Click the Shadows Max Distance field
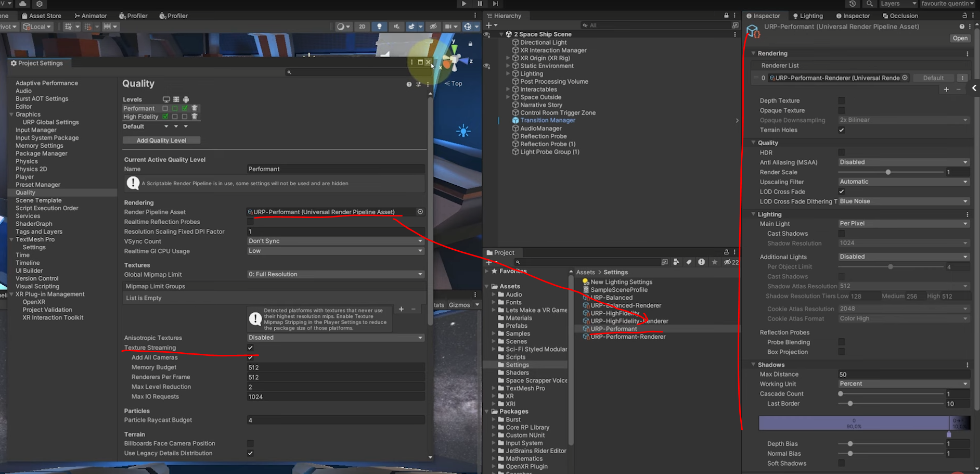 coord(904,375)
